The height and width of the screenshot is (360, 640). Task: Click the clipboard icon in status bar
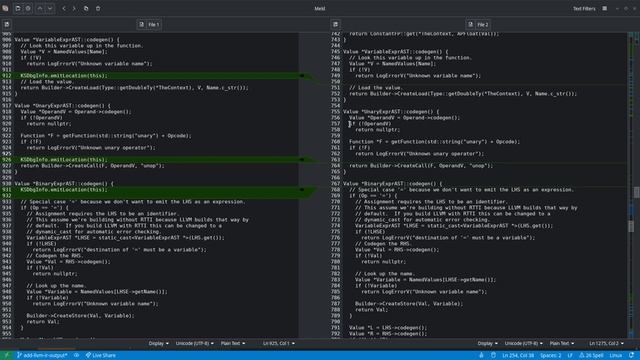[x=493, y=355]
